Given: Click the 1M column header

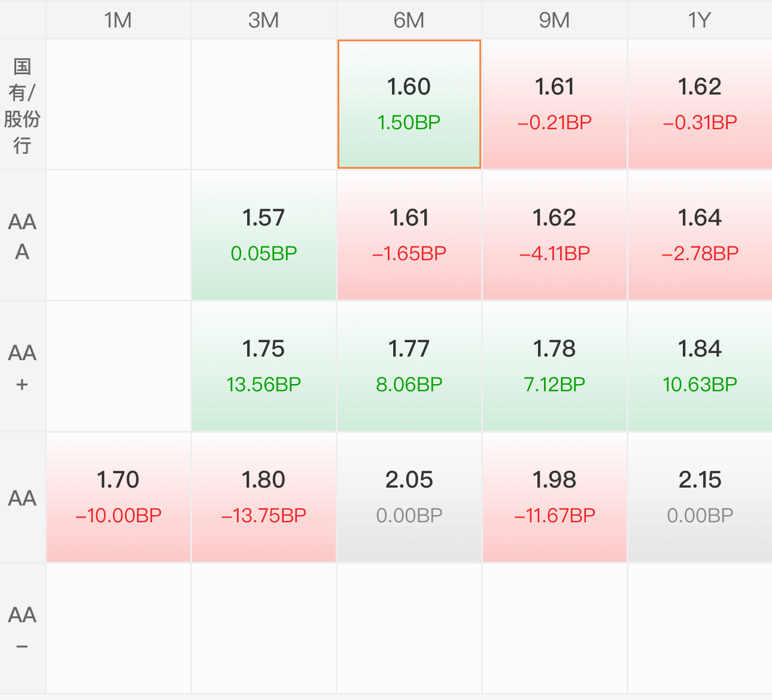Looking at the screenshot, I should point(118,20).
